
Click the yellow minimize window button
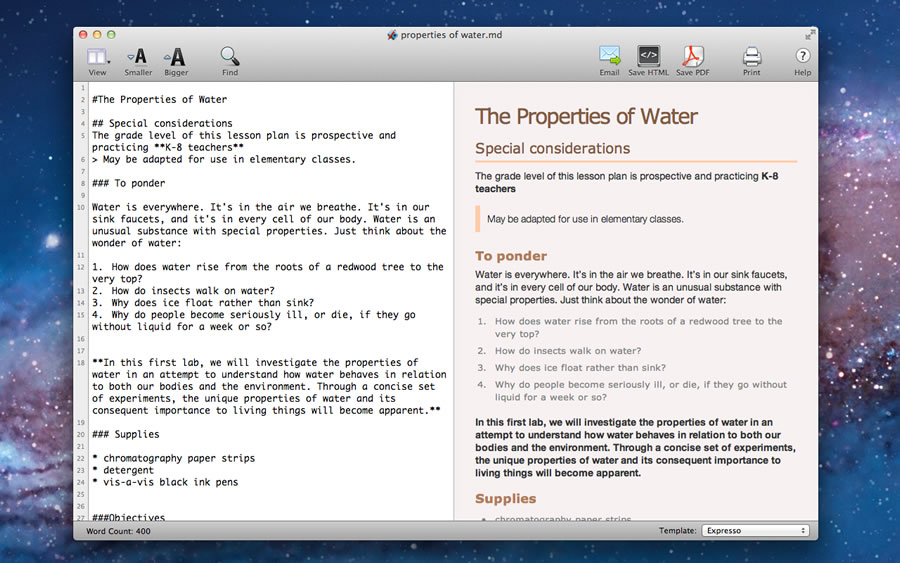click(98, 35)
